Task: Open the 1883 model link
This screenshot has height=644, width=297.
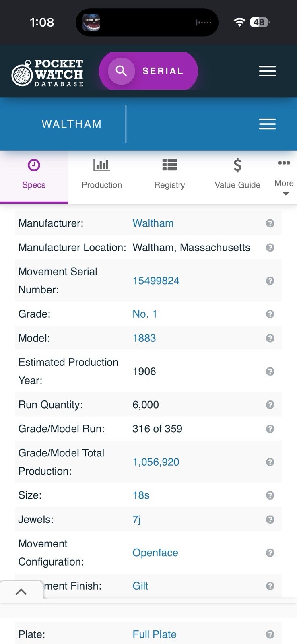Action: pos(144,338)
